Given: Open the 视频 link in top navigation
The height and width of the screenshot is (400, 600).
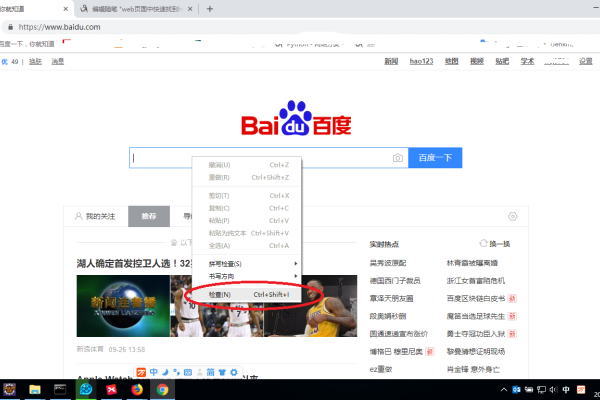Looking at the screenshot, I should [x=477, y=61].
